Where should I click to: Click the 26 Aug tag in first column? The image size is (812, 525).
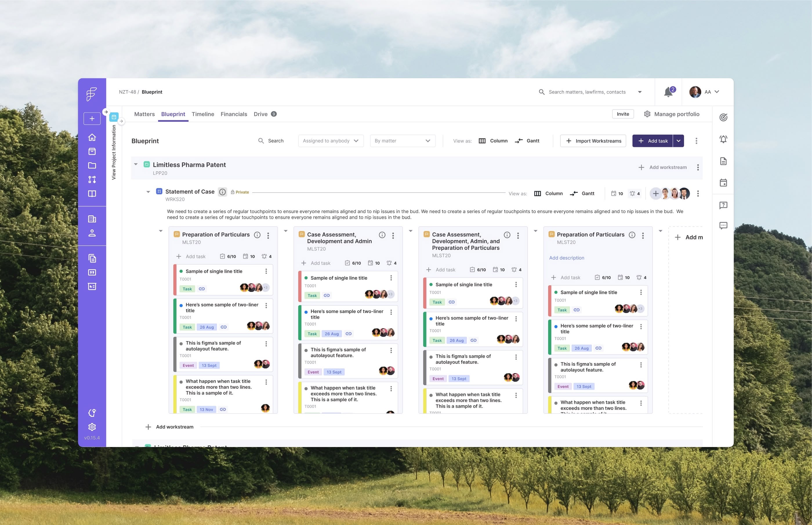pyautogui.click(x=207, y=327)
